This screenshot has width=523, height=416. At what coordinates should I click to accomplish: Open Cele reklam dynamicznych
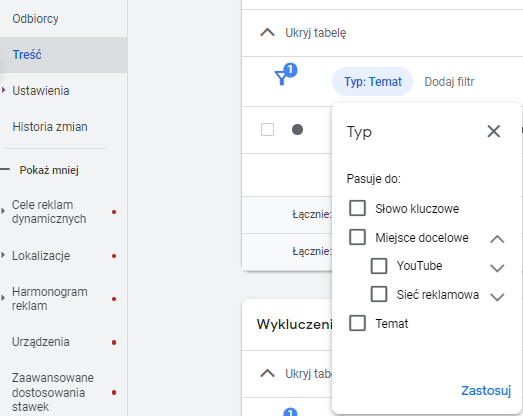coord(49,212)
